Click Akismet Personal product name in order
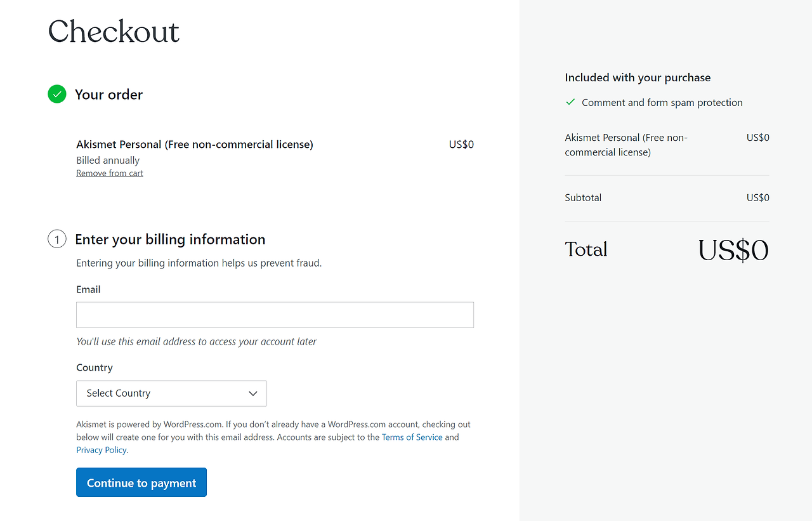Screen dimensions: 812x521 [x=195, y=144]
